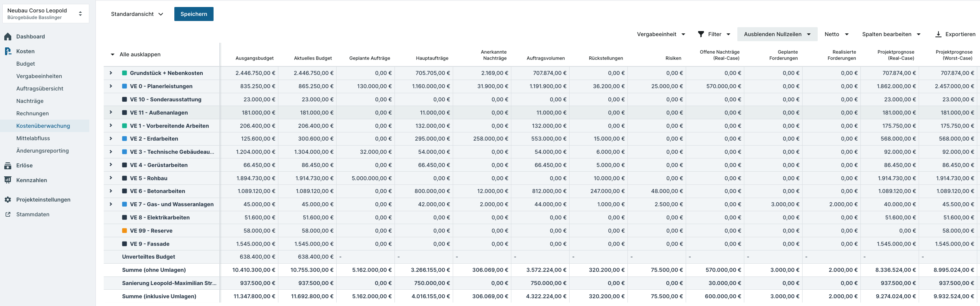Open Nachträge in the sidebar

point(30,101)
